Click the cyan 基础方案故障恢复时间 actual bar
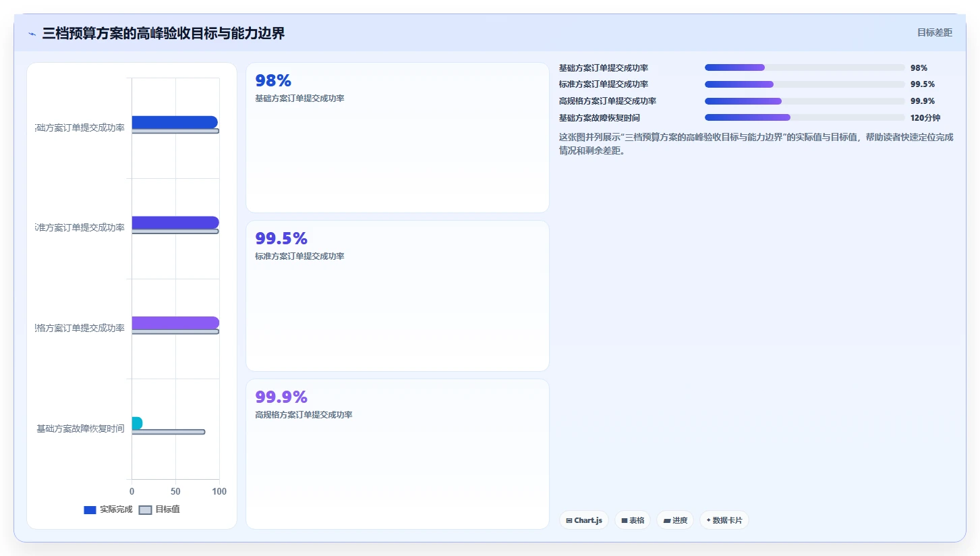 (137, 423)
